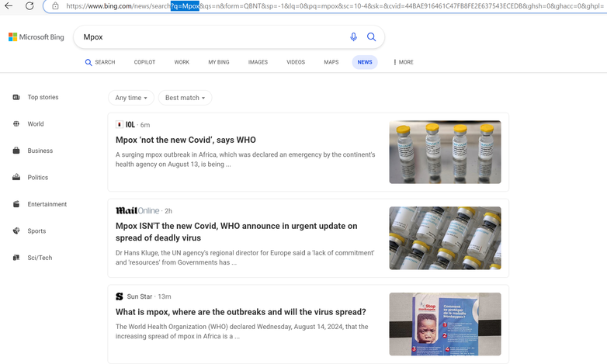The width and height of the screenshot is (607, 364).
Task: Click the IOL source favicon
Action: pyautogui.click(x=120, y=124)
